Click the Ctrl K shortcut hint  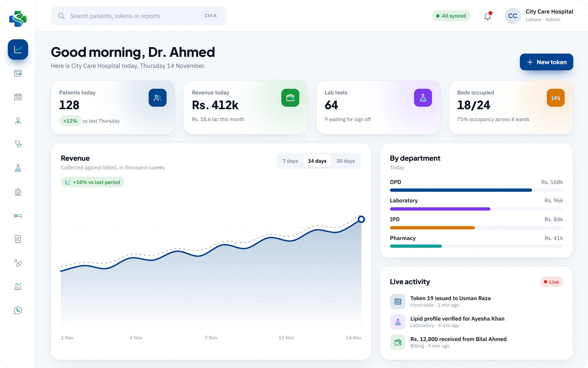tap(211, 16)
